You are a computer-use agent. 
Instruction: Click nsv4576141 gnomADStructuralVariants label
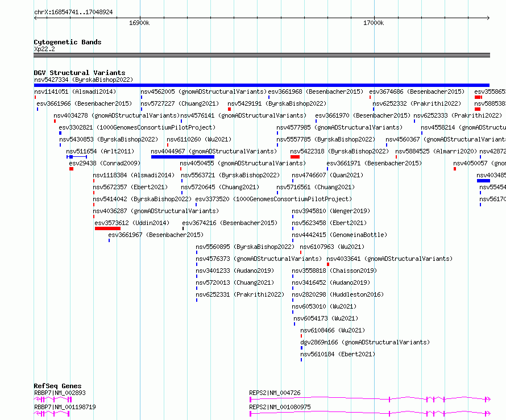tap(243, 115)
